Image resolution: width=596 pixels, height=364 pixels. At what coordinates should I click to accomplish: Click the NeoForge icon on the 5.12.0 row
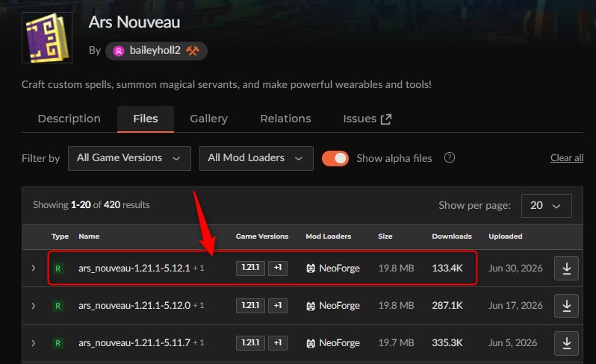point(311,306)
